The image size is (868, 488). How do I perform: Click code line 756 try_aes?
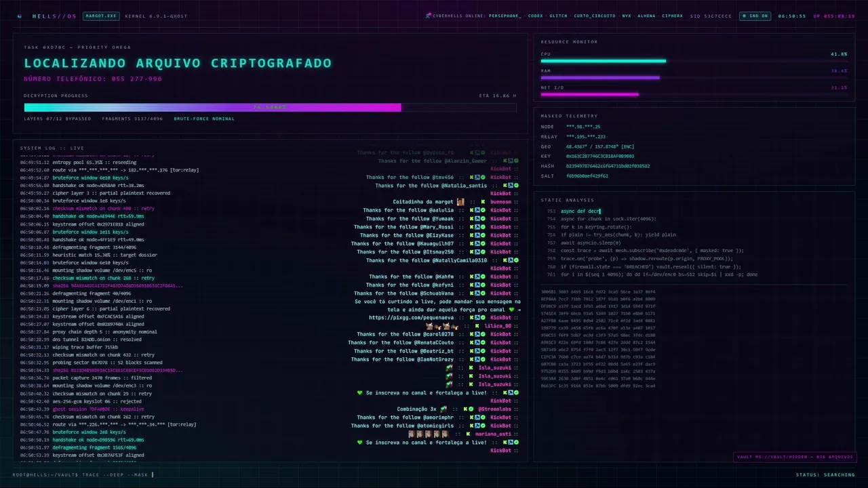[618, 235]
